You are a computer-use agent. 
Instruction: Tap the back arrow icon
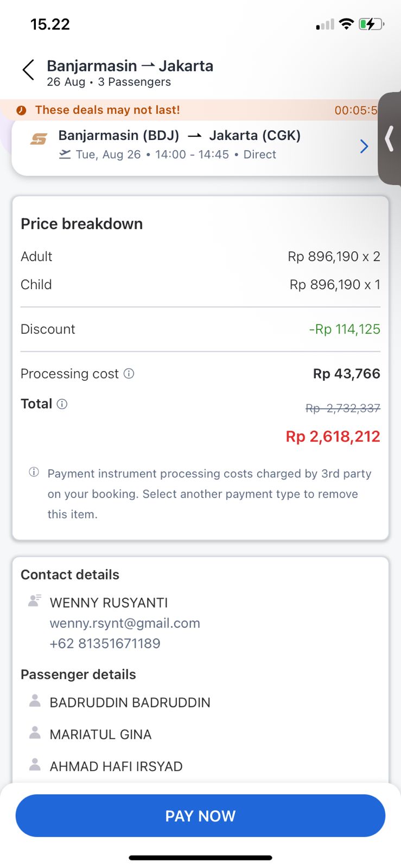tap(29, 71)
